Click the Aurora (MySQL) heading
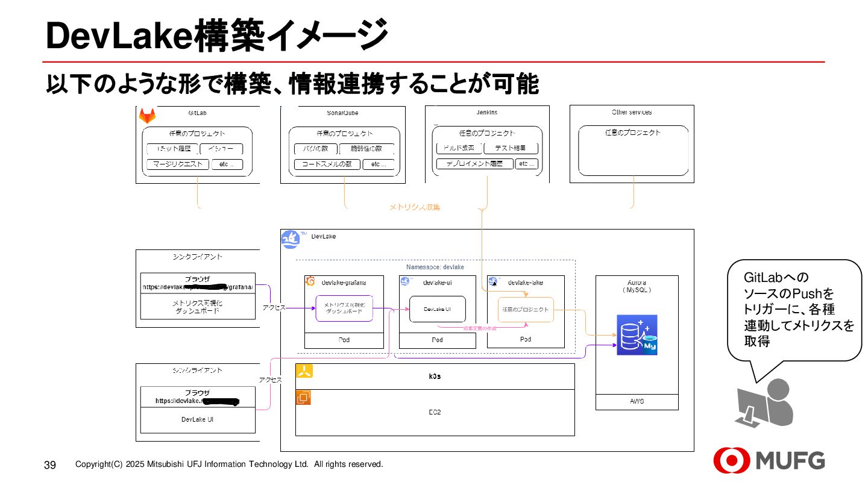The height and width of the screenshot is (488, 868). tap(637, 286)
